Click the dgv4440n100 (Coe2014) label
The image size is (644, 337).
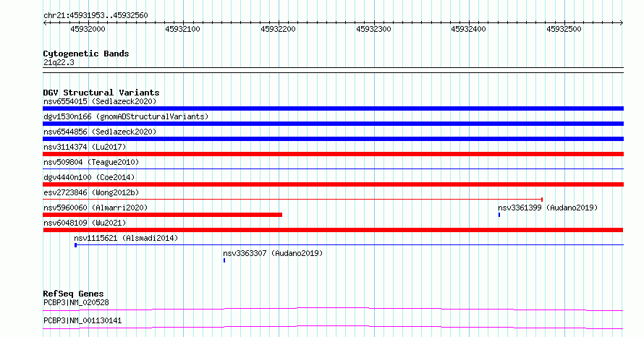click(89, 177)
